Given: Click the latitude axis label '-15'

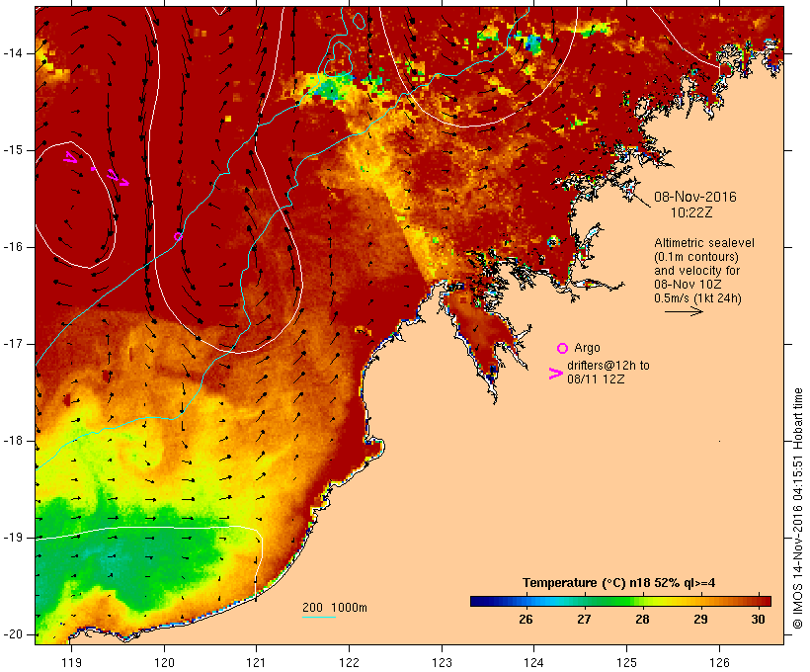Looking at the screenshot, I should click(x=13, y=150).
